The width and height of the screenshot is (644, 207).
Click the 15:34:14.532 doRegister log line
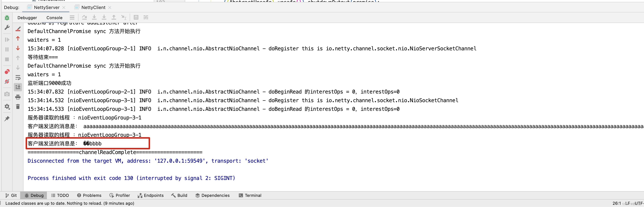click(243, 100)
